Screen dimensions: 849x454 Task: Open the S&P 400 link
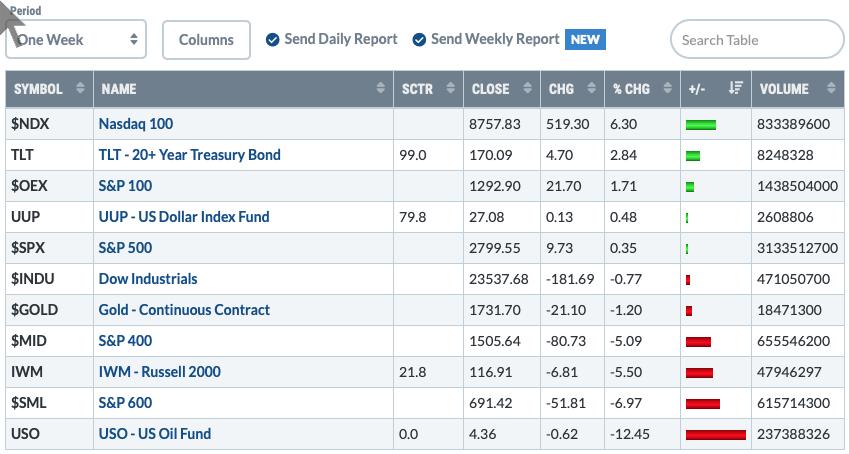(x=125, y=341)
